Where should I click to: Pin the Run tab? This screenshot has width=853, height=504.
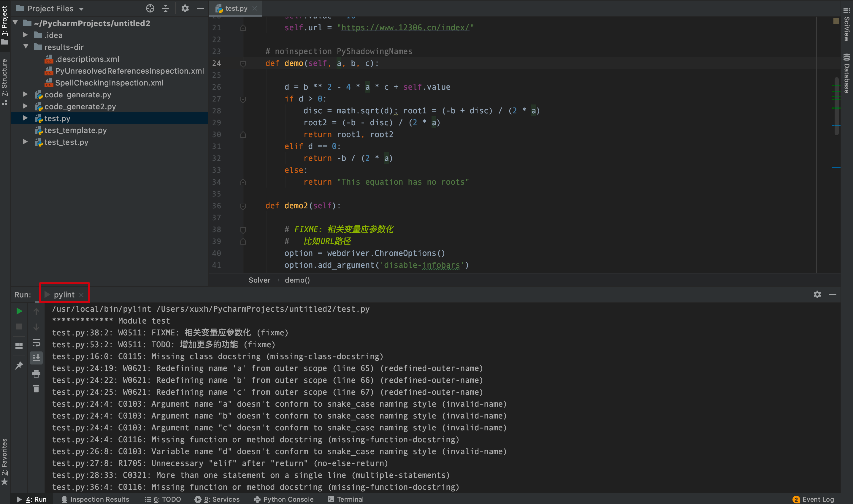19,366
